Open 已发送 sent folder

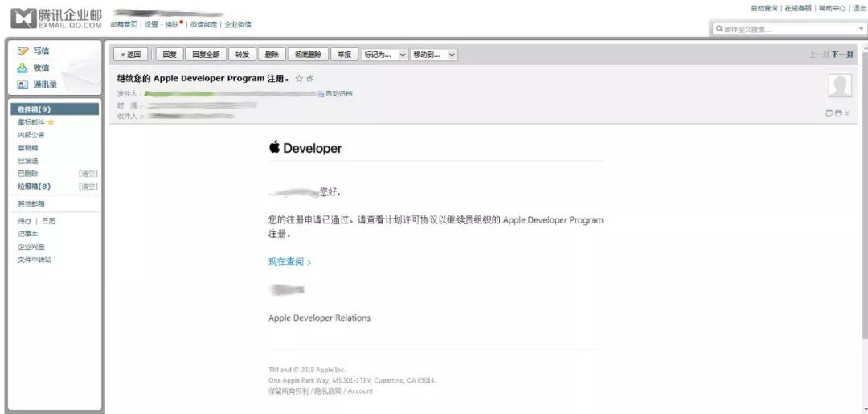click(x=27, y=161)
